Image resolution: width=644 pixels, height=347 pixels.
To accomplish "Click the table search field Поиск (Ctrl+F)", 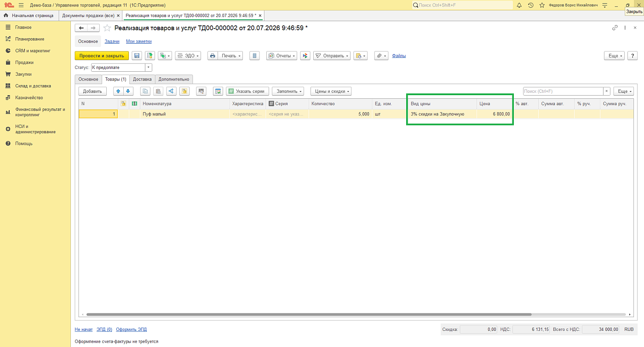I will point(563,91).
